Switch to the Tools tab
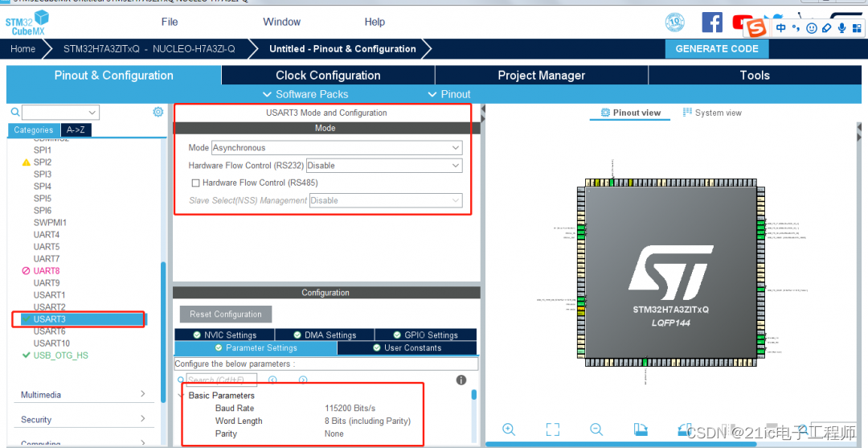This screenshot has width=868, height=448. click(755, 76)
